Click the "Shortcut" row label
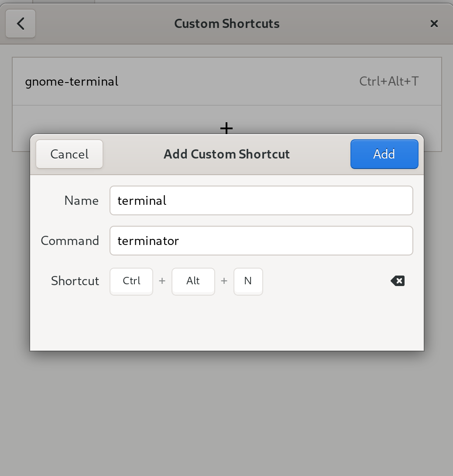453x476 pixels. (x=75, y=281)
